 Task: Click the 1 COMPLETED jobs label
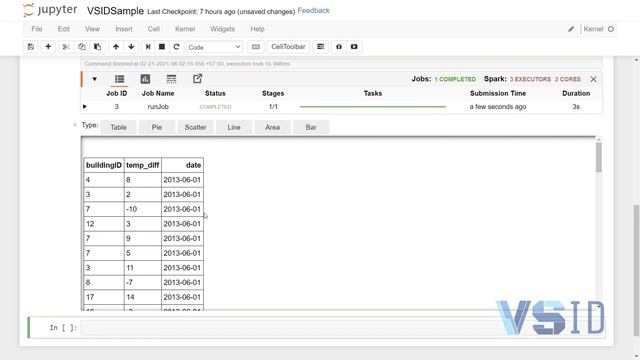pyautogui.click(x=455, y=79)
